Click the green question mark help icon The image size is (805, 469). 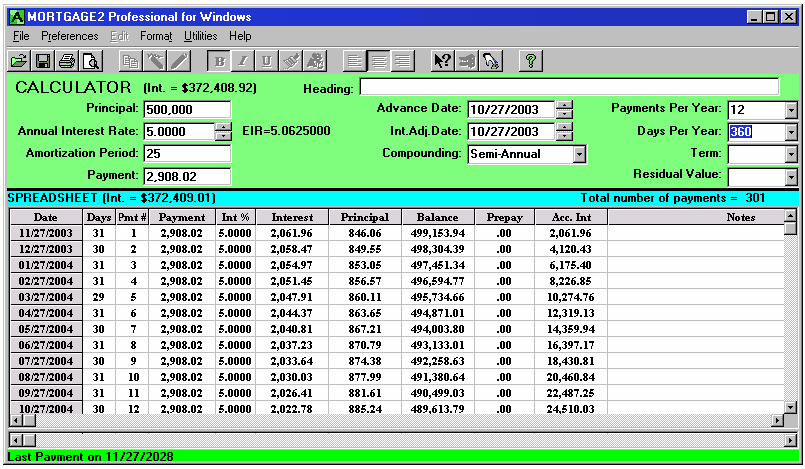(x=531, y=60)
